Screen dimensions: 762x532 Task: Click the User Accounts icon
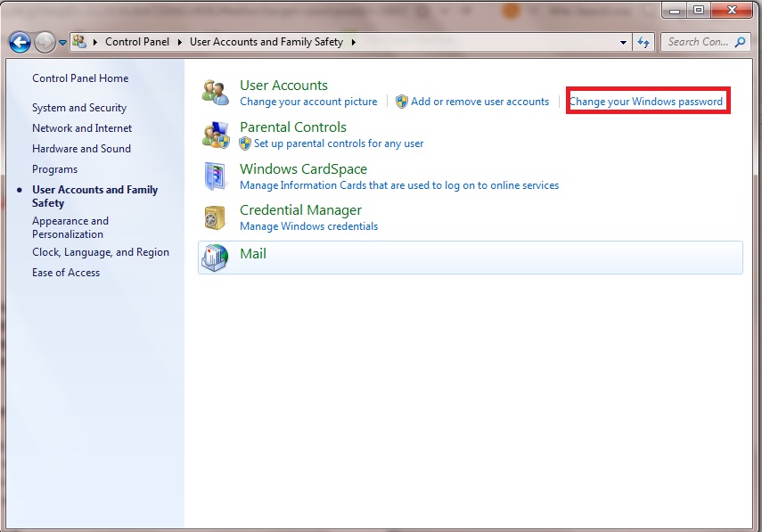(216, 93)
